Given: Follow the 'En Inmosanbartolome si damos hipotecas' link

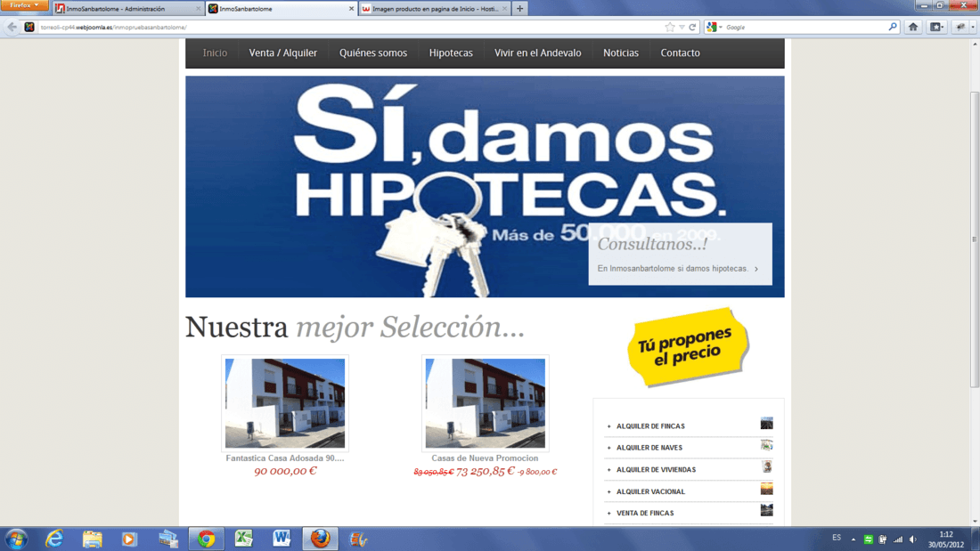Looking at the screenshot, I should [677, 269].
